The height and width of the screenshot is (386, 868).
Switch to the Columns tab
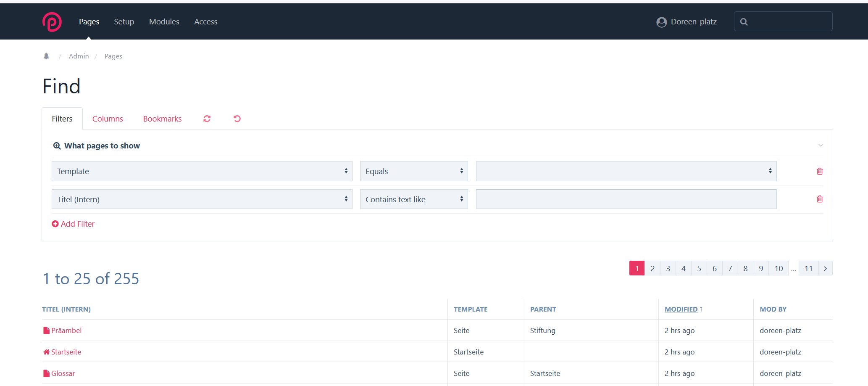pyautogui.click(x=108, y=119)
